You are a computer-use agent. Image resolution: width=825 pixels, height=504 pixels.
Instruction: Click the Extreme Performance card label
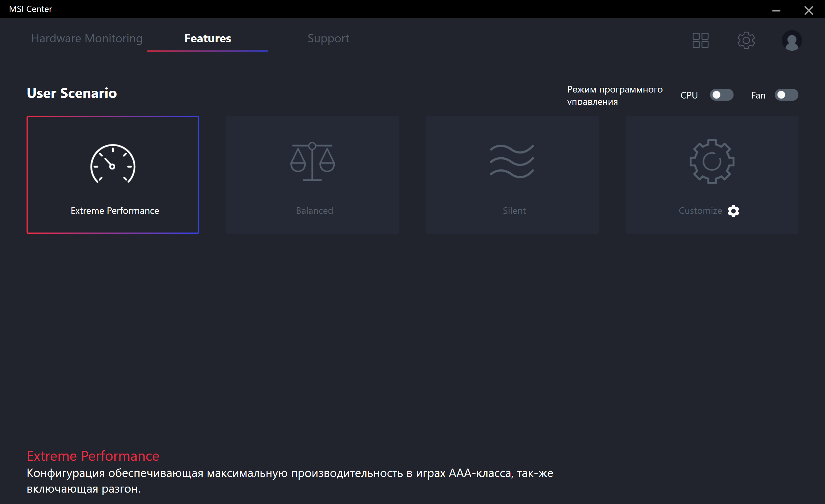click(x=115, y=211)
